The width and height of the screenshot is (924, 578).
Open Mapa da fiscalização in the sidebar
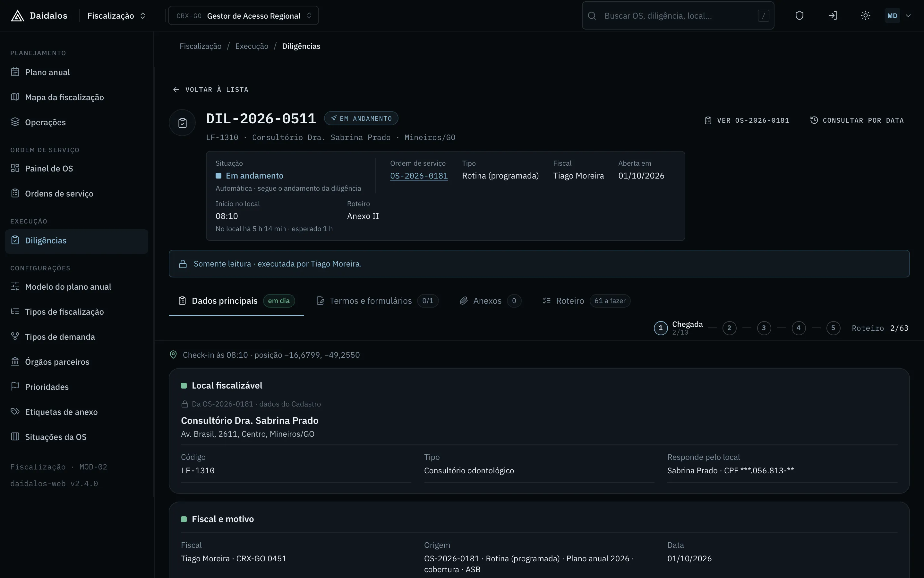click(76, 97)
